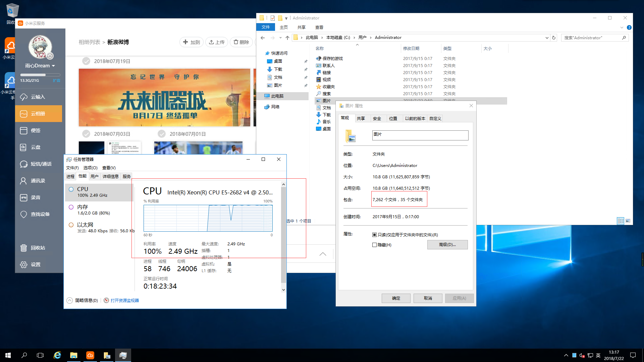Switch to the 进程 tab in Task Manager
The image size is (644, 362).
[x=70, y=176]
